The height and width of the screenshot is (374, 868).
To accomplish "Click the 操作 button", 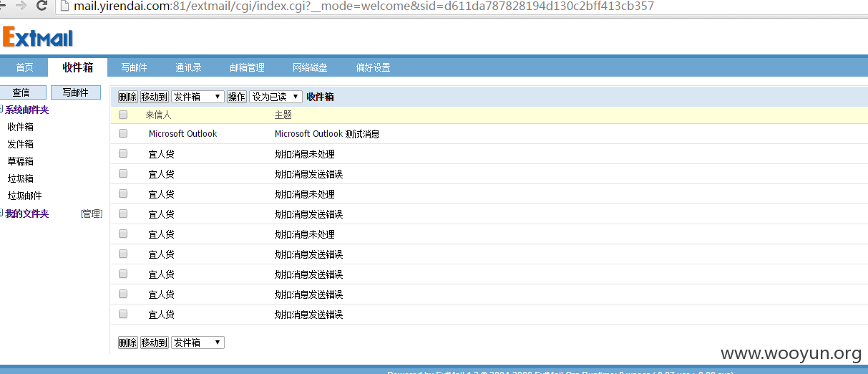I will (x=236, y=97).
